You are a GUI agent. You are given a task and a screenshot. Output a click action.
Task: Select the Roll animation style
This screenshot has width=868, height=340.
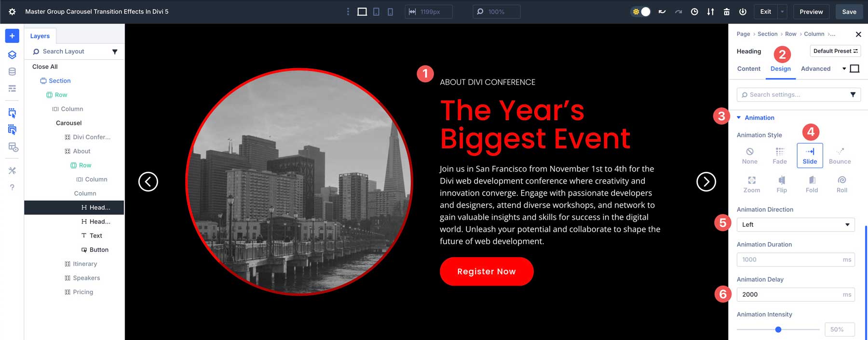(842, 184)
